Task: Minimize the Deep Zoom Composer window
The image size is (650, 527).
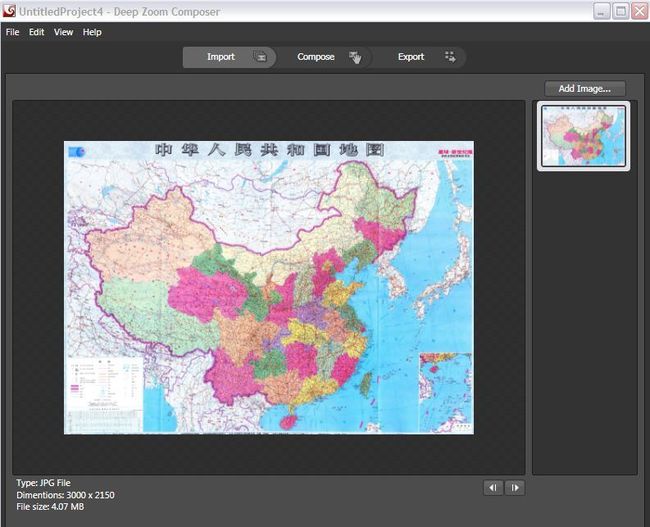Action: [601, 11]
